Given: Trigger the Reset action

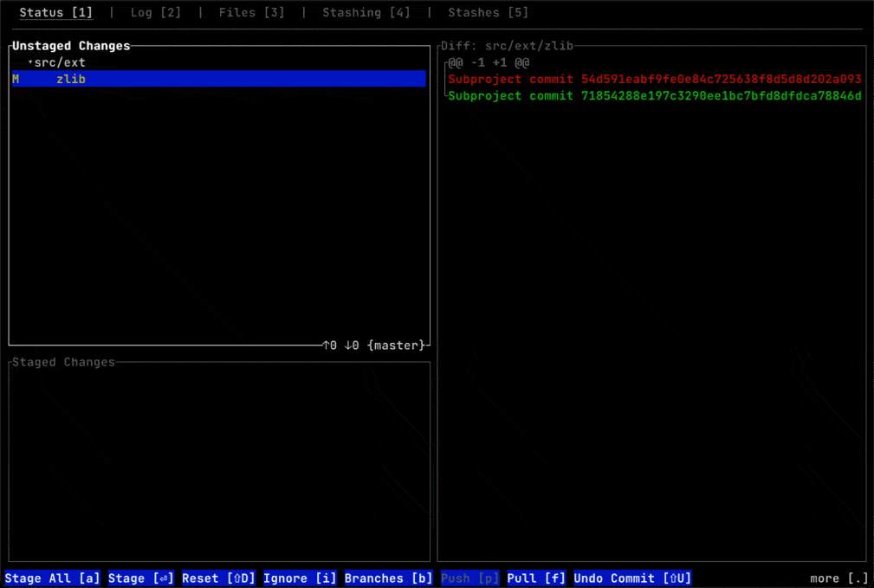Looking at the screenshot, I should point(217,578).
